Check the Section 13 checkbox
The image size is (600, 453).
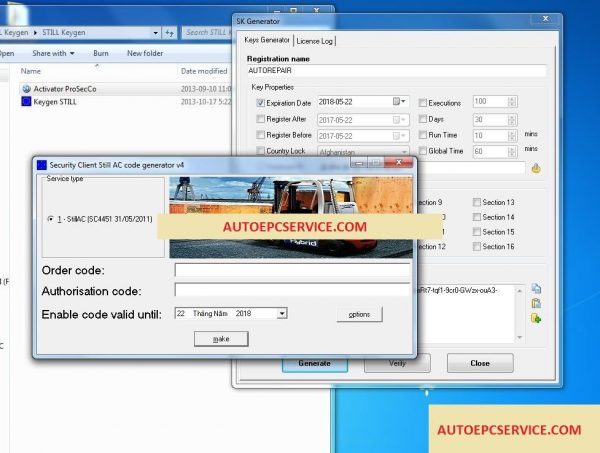pos(477,202)
